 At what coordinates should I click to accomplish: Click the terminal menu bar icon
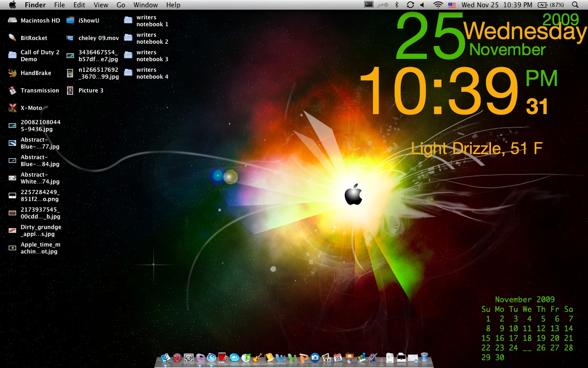(368, 5)
